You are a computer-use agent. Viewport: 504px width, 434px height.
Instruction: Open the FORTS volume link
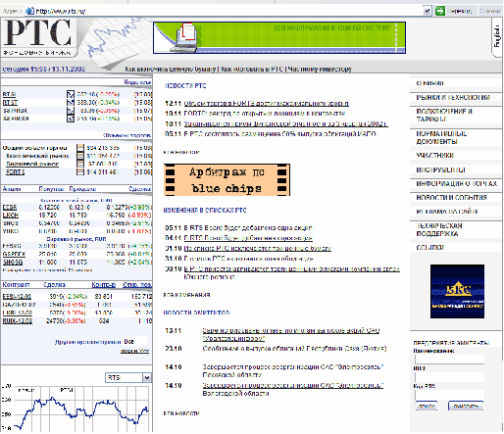pyautogui.click(x=15, y=171)
